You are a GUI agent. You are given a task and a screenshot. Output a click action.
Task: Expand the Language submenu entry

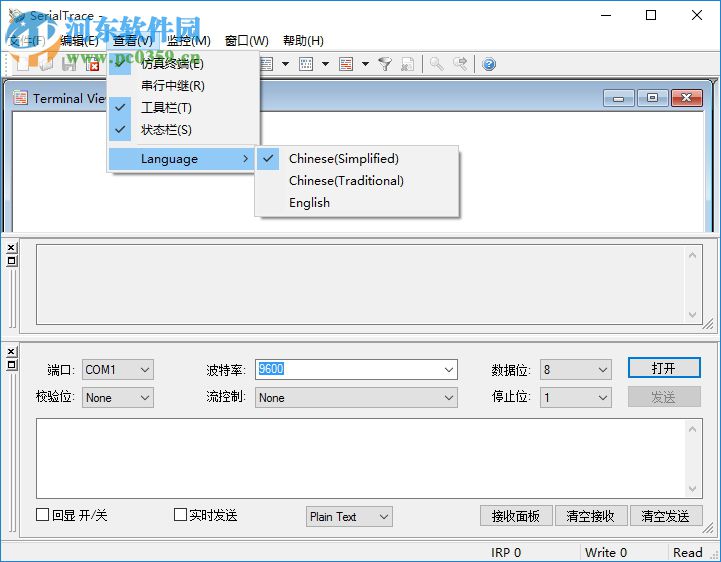coord(182,159)
